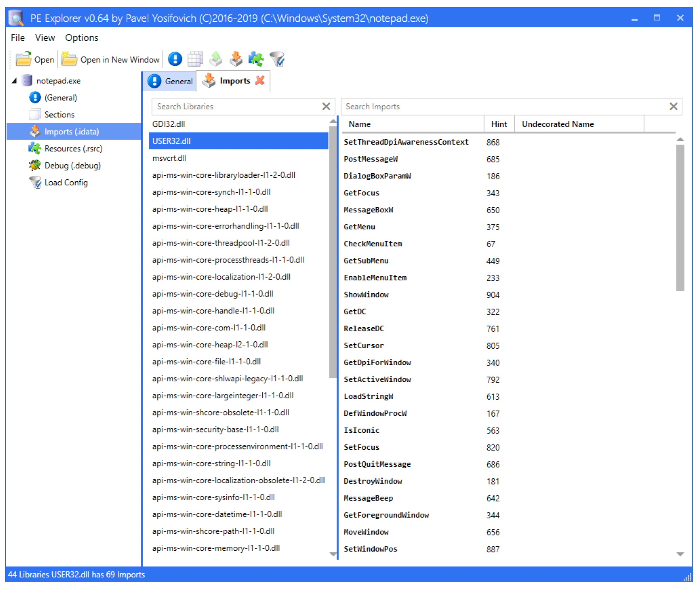Image resolution: width=700 pixels, height=589 pixels.
Task: Open the File menu
Action: click(18, 37)
